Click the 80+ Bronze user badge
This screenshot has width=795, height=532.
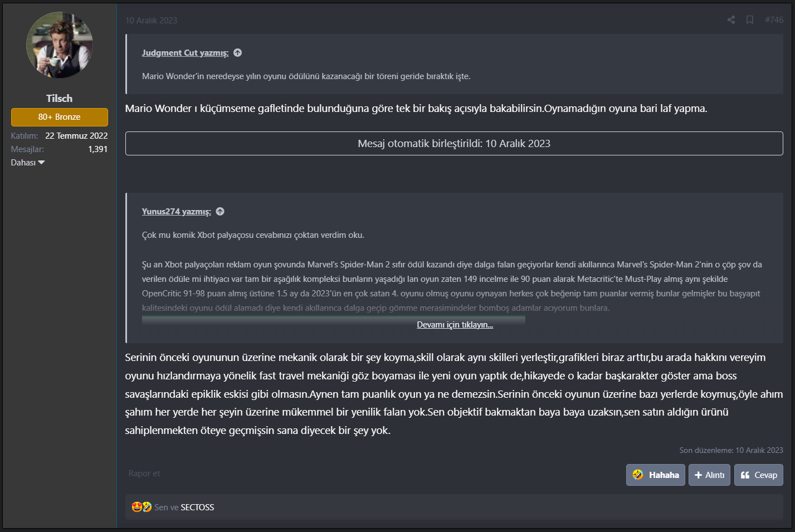[60, 117]
